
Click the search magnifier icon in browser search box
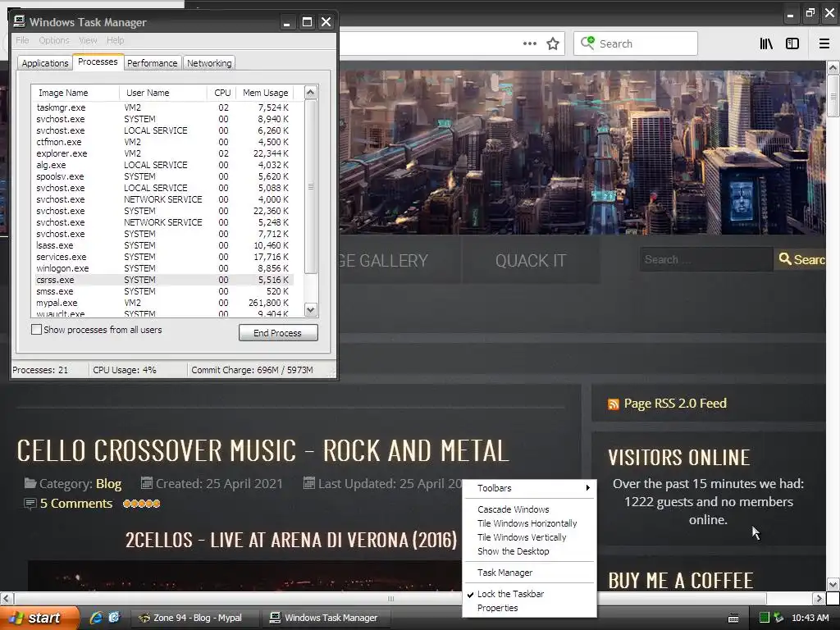click(587, 43)
